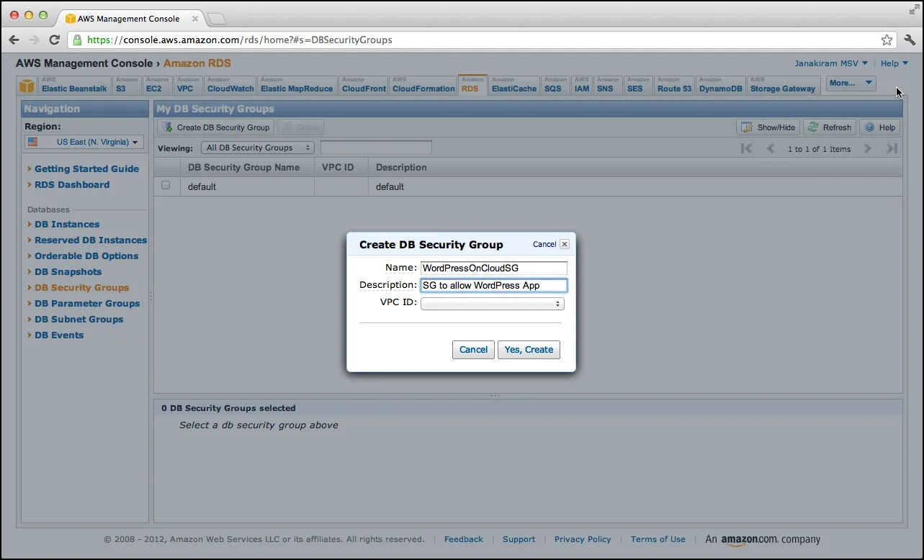The image size is (924, 560).
Task: Click the AWS orange cube home icon
Action: pyautogui.click(x=27, y=86)
